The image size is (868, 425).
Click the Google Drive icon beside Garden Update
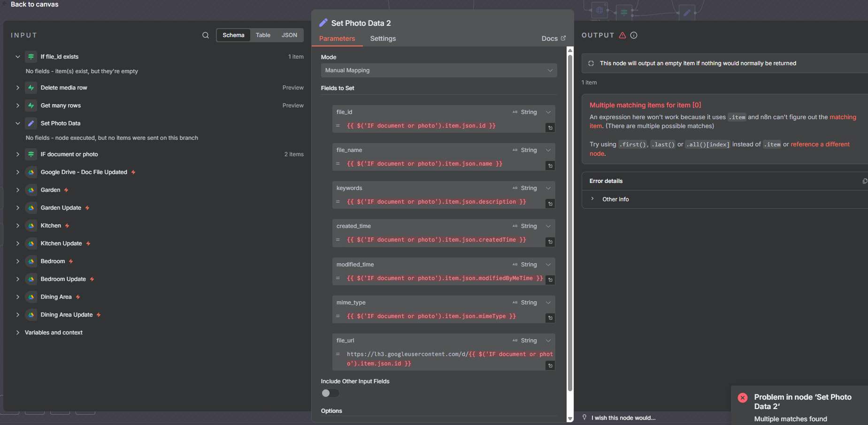31,208
